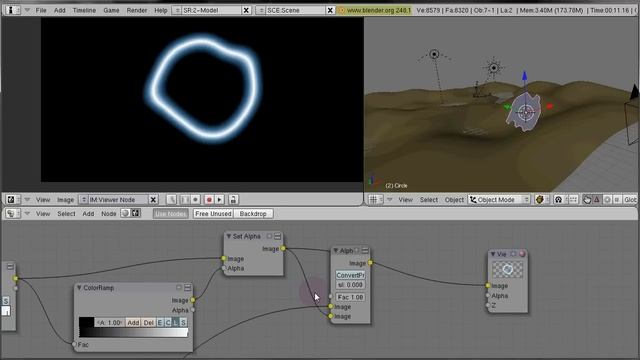This screenshot has height=360, width=640.
Task: Click the dot icon beside the record button
Action: 196,200
